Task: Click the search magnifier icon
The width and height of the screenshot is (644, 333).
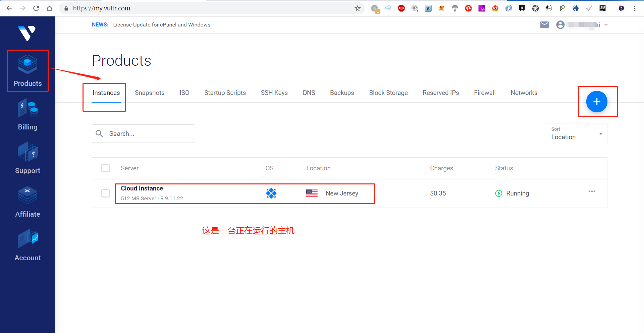Action: [x=99, y=133]
